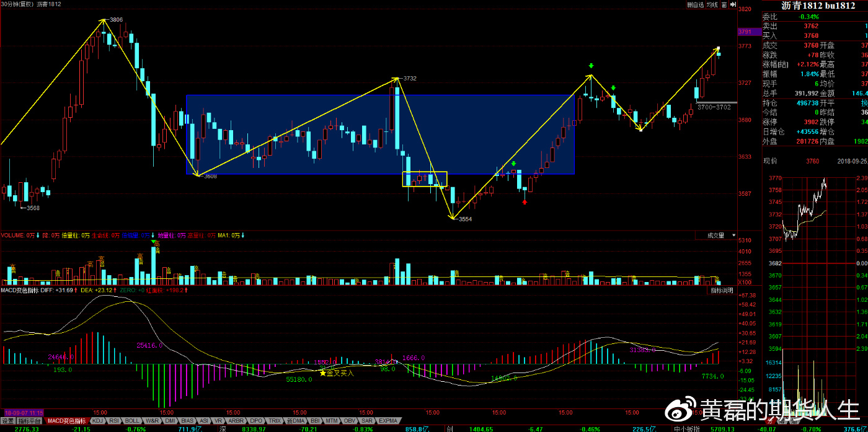Screen dimensions: 868x432
Task: Click the 自选 watchlist button
Action: tap(696, 4)
